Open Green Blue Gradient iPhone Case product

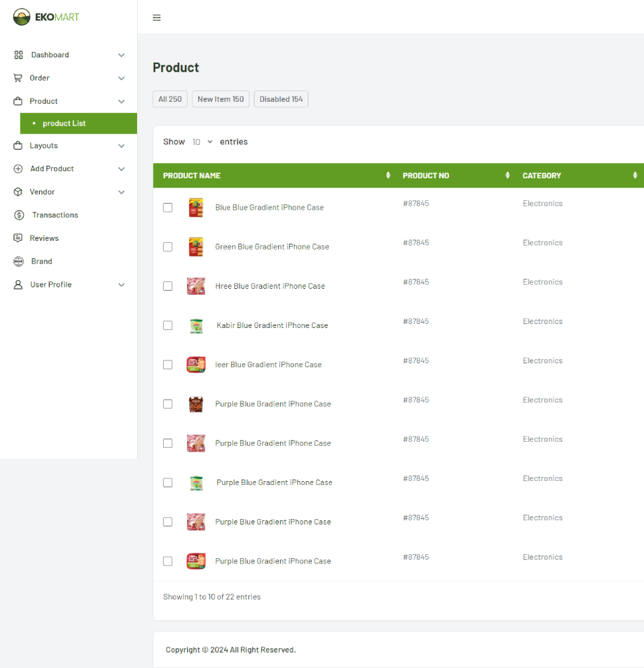[x=271, y=247]
